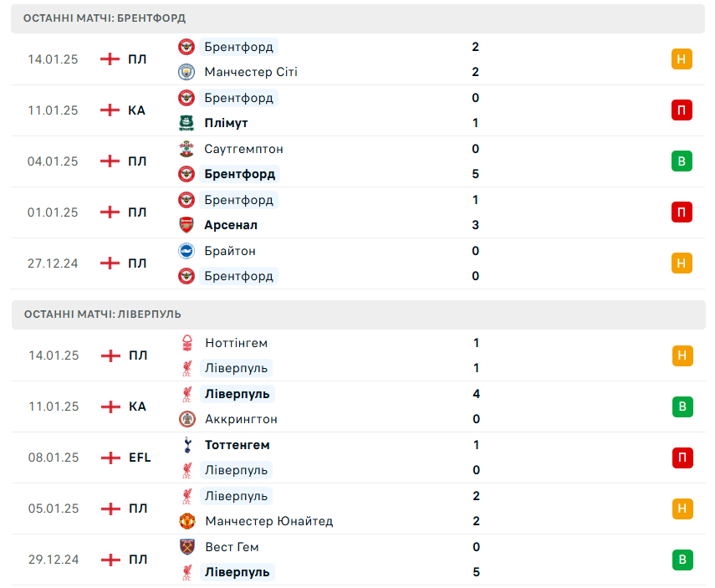This screenshot has height=588, width=715.
Task: Click the Tottenham crest icon
Action: (187, 445)
